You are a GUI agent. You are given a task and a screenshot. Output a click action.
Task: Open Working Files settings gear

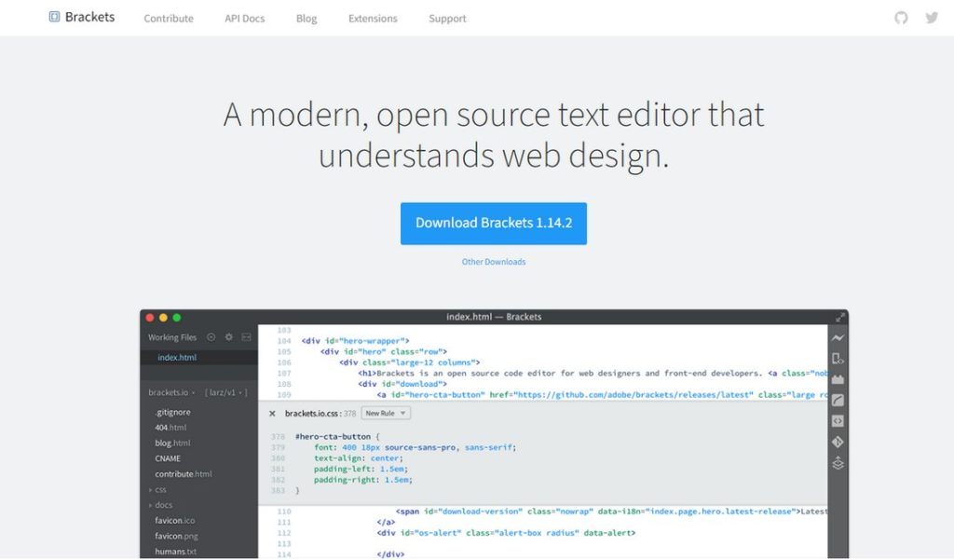(x=228, y=336)
